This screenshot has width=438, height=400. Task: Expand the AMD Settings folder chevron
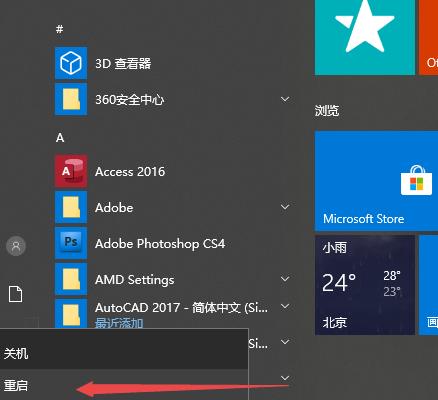(285, 279)
